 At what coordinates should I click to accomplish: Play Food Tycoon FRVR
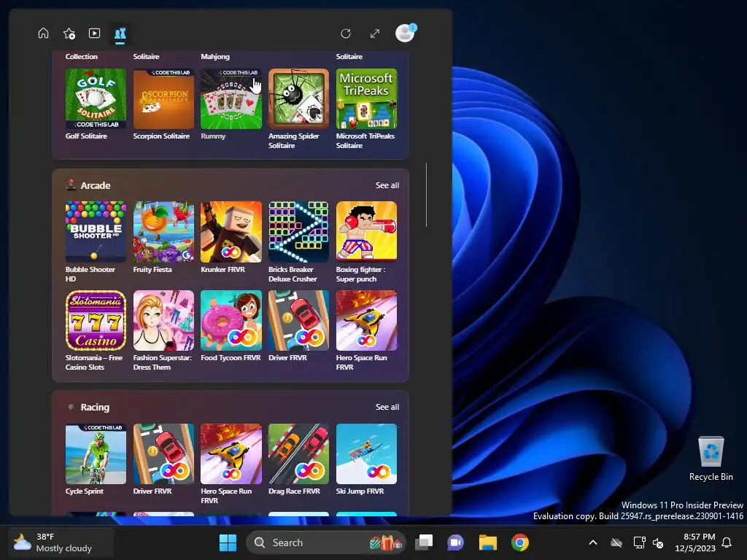[231, 321]
